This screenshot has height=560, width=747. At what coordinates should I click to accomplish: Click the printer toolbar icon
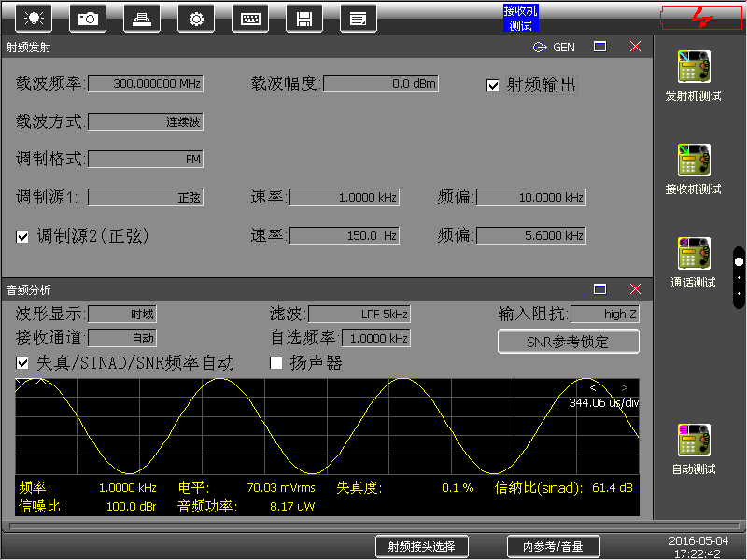click(141, 17)
